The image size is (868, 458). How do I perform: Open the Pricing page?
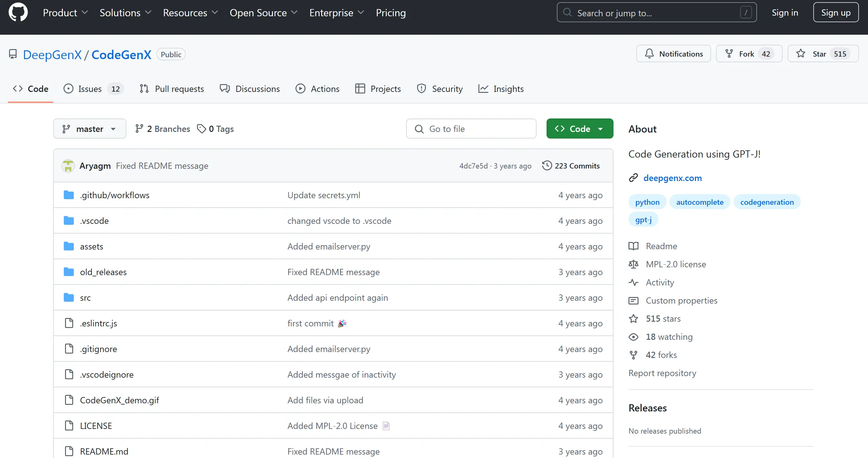coord(391,13)
